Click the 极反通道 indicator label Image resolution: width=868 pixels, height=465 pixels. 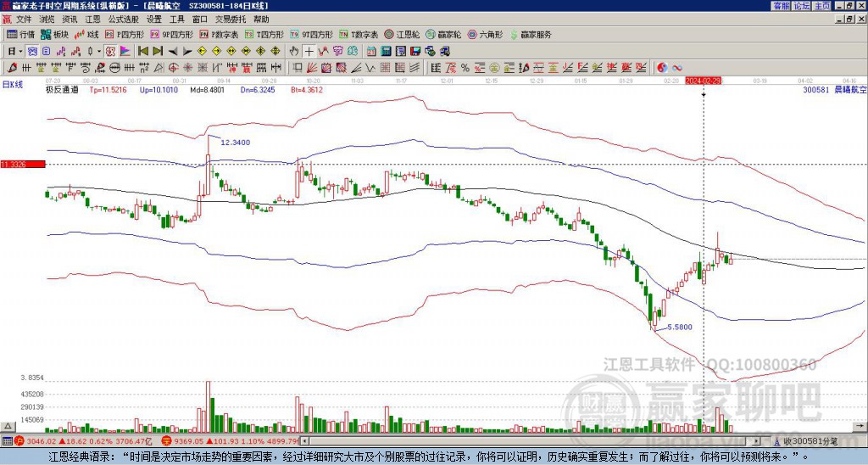tap(62, 90)
